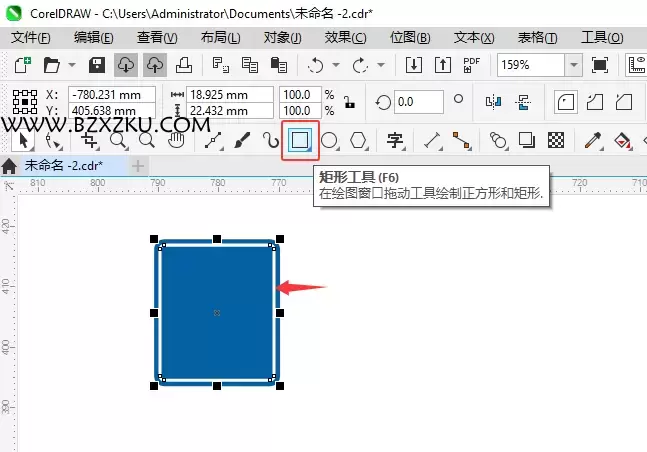Select the Text tool
Screen dimensions: 647x452
(x=395, y=141)
